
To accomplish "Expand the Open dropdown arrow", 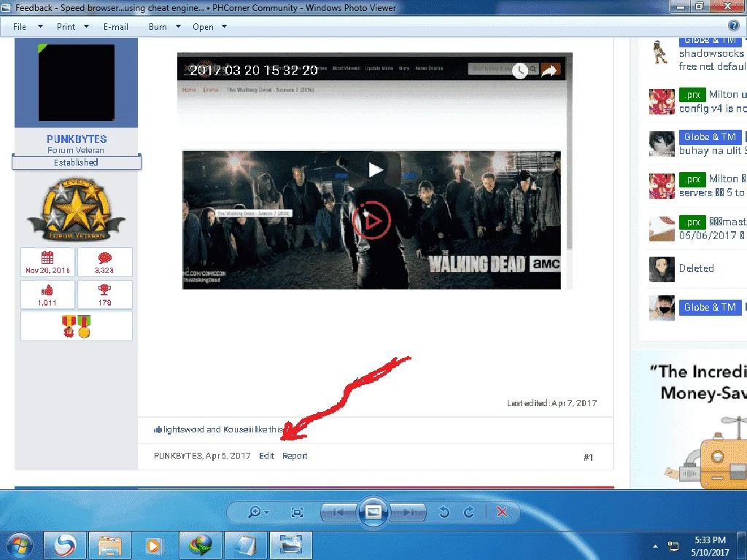I will point(225,27).
